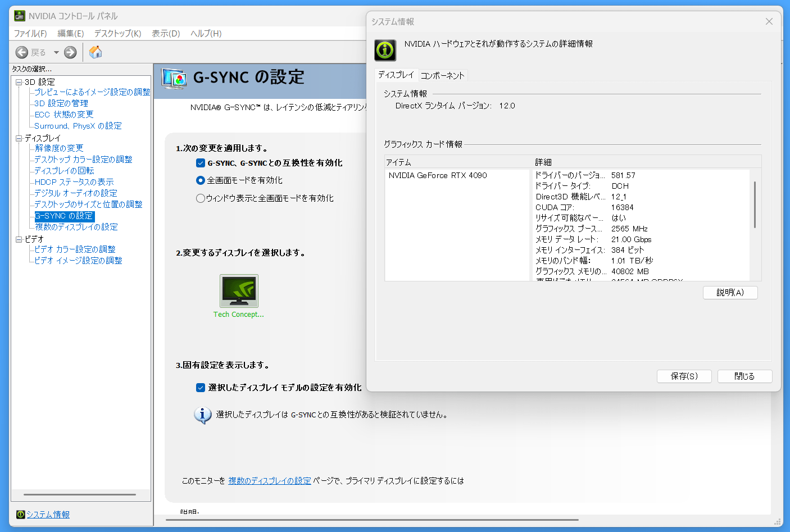Switch to the コンポーネント tab
The width and height of the screenshot is (790, 532).
[x=443, y=75]
